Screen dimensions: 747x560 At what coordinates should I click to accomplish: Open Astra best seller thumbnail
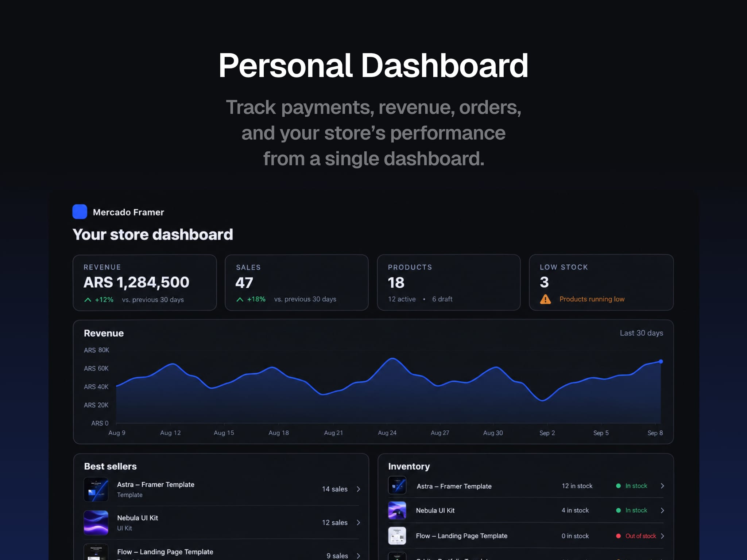click(96, 489)
